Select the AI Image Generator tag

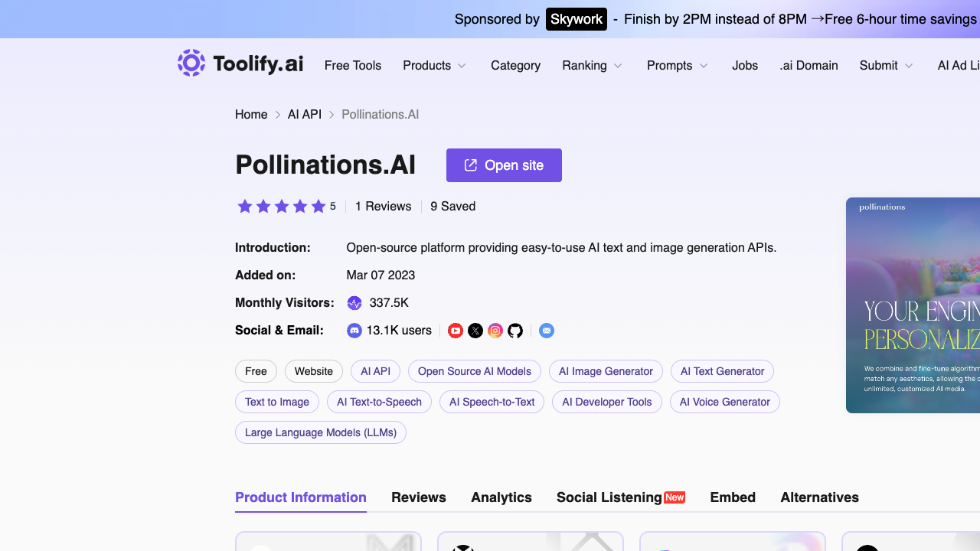pyautogui.click(x=606, y=371)
